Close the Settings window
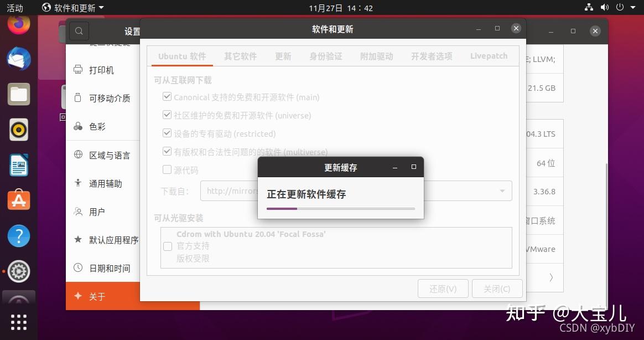 [x=595, y=31]
